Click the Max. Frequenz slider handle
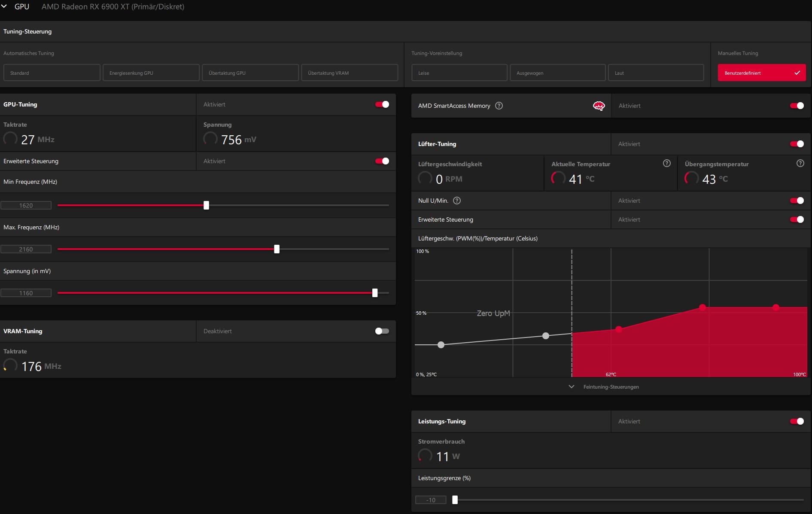 click(x=277, y=249)
